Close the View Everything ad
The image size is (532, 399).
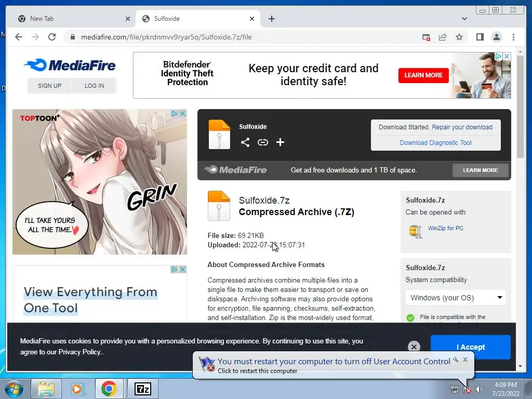pyautogui.click(x=182, y=270)
